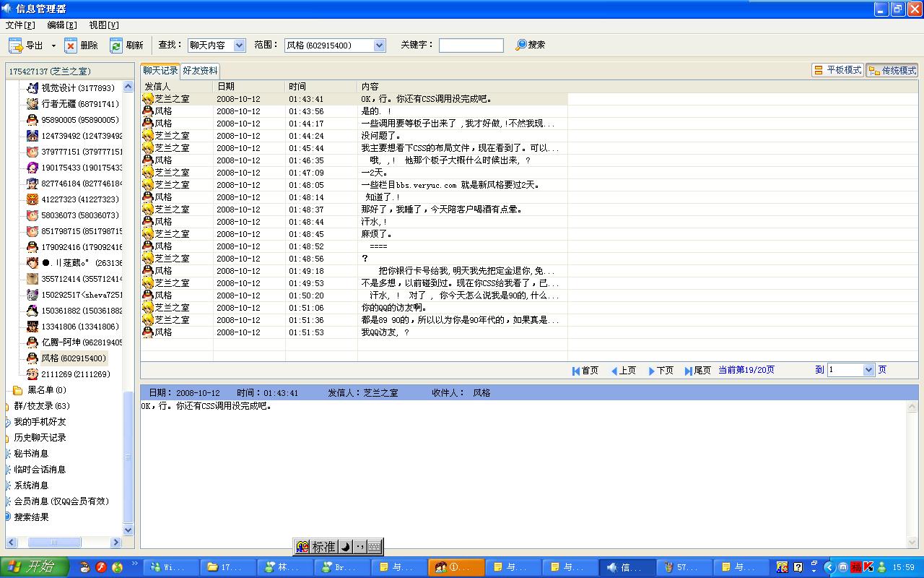Go to 上页 previous page
This screenshot has height=578, width=924.
point(623,371)
